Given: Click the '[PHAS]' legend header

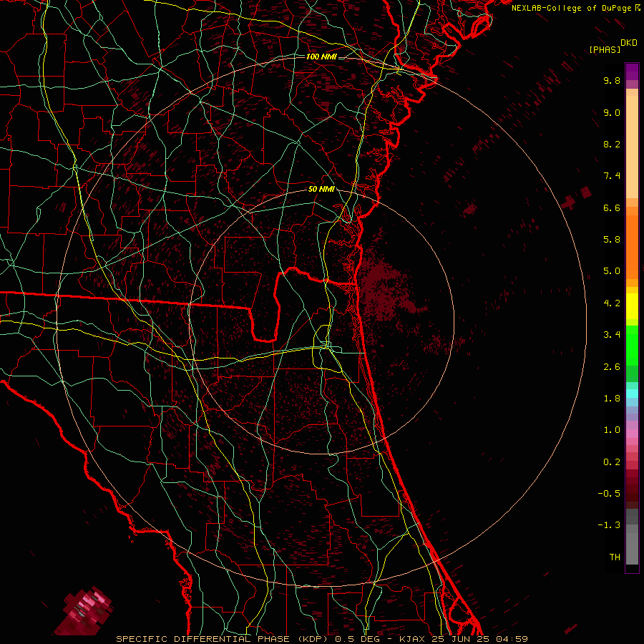Looking at the screenshot, I should coord(605,49).
